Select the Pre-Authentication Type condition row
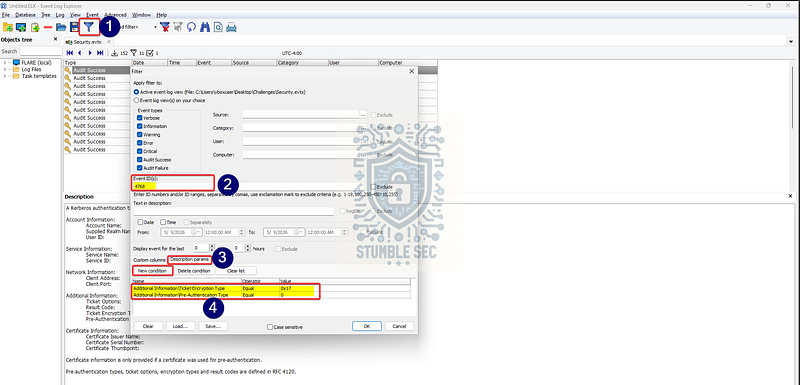Viewport: 800px width, 385px height. point(271,295)
